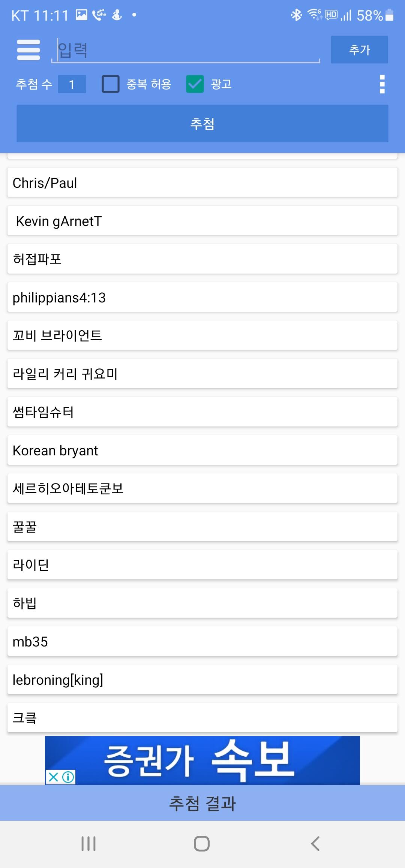Open the 증권가 속보 ad banner
This screenshot has height=868, width=405.
click(x=202, y=760)
